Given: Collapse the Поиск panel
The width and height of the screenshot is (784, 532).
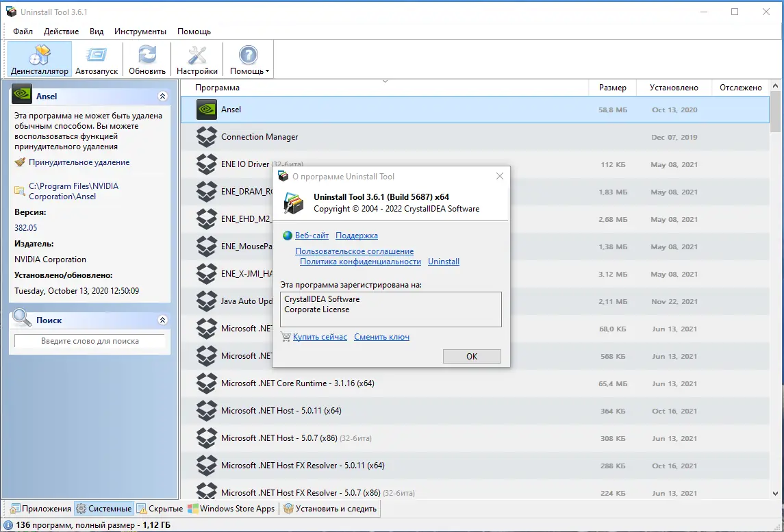Looking at the screenshot, I should point(162,320).
